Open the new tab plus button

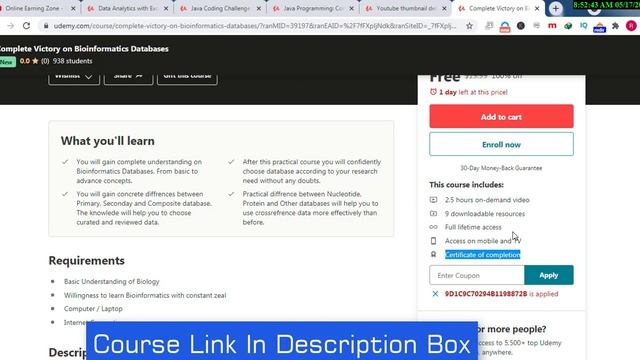(x=555, y=8)
